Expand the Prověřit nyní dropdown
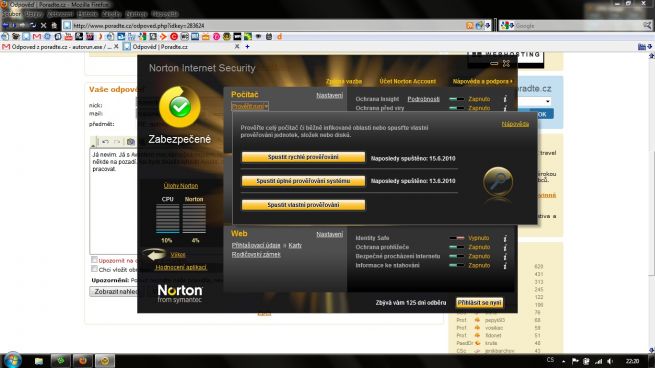The height and width of the screenshot is (368, 655). pyautogui.click(x=250, y=107)
